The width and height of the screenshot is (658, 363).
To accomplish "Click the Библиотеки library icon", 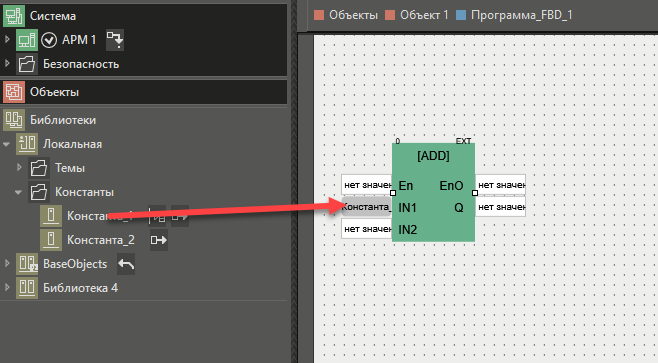I will pos(14,120).
